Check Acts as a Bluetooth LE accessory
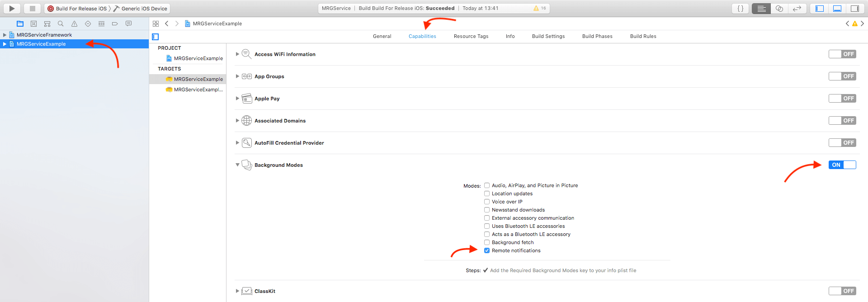 (x=487, y=234)
